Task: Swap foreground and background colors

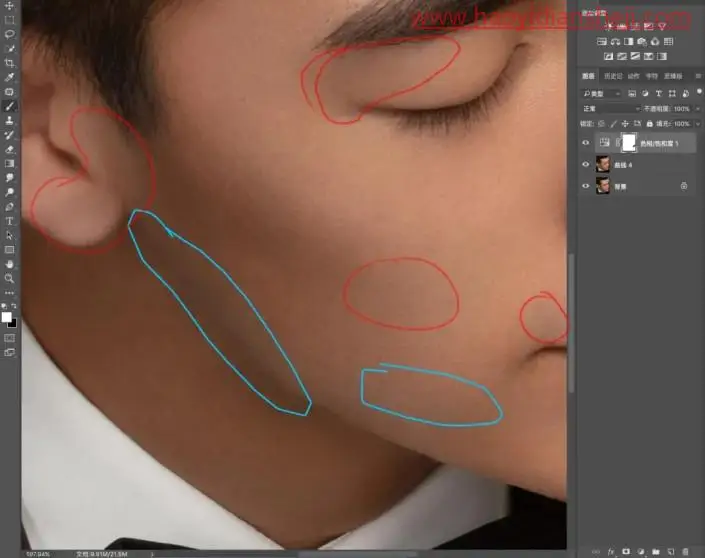Action: (14, 306)
